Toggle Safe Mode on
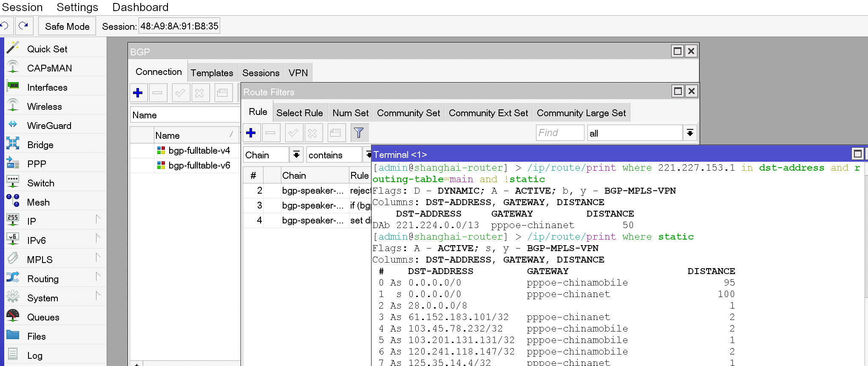 tap(67, 26)
